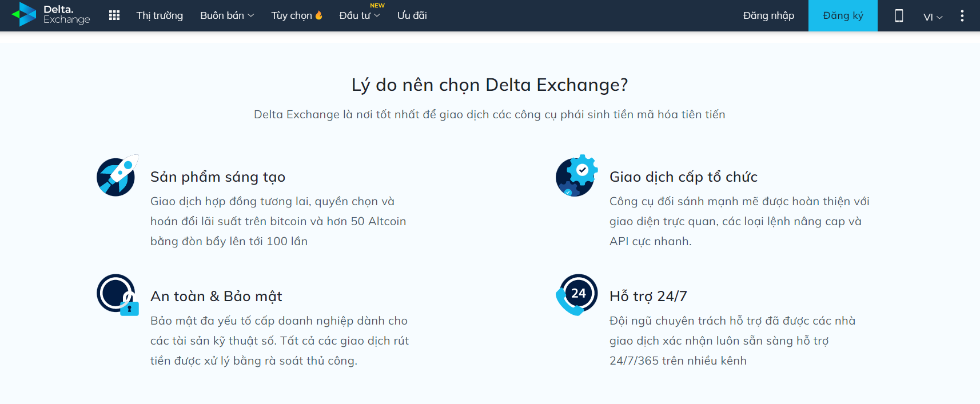980x404 pixels.
Task: Click the rocket icon for Sản phẩm sáng tạo
Action: (117, 175)
